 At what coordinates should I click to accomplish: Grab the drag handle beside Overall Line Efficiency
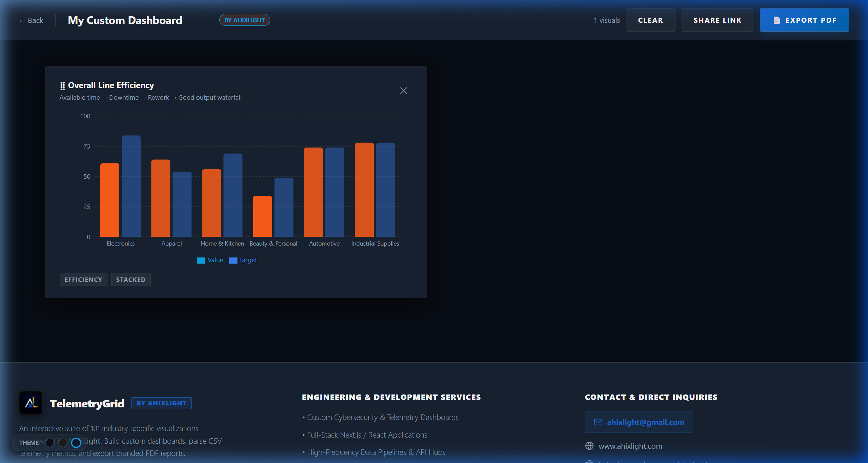click(62, 86)
